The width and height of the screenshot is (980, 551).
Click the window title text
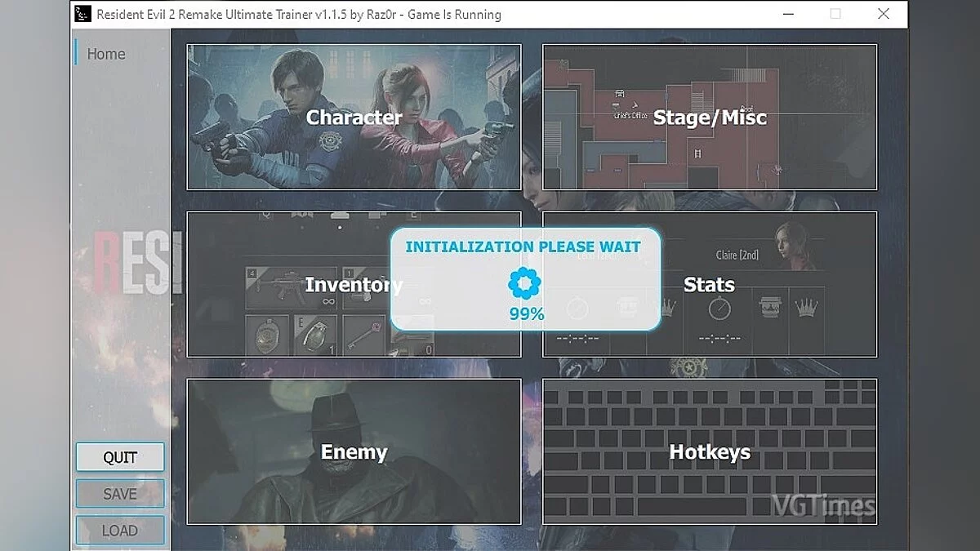(299, 15)
